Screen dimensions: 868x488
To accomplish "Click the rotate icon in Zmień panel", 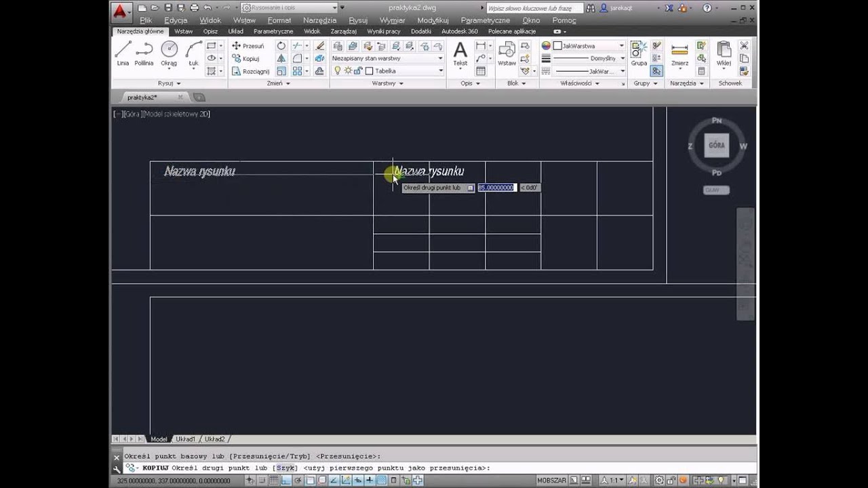I will click(281, 46).
